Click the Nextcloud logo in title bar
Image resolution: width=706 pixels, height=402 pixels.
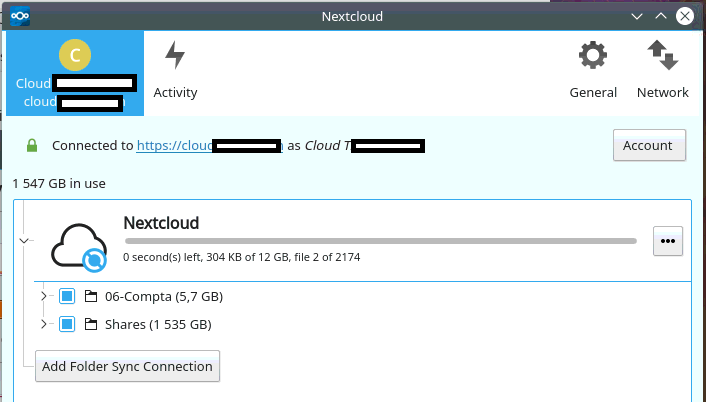click(20, 16)
